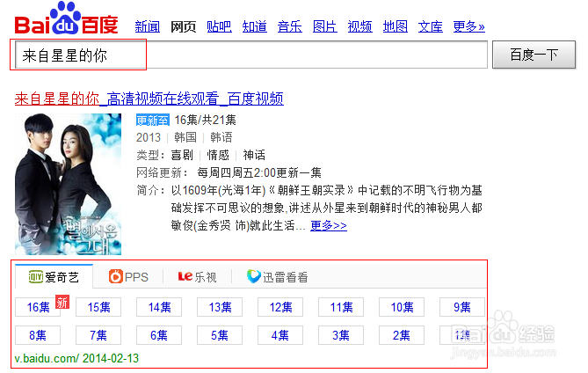This screenshot has height=373, width=588.
Task: Open episode 3集
Action: [341, 335]
